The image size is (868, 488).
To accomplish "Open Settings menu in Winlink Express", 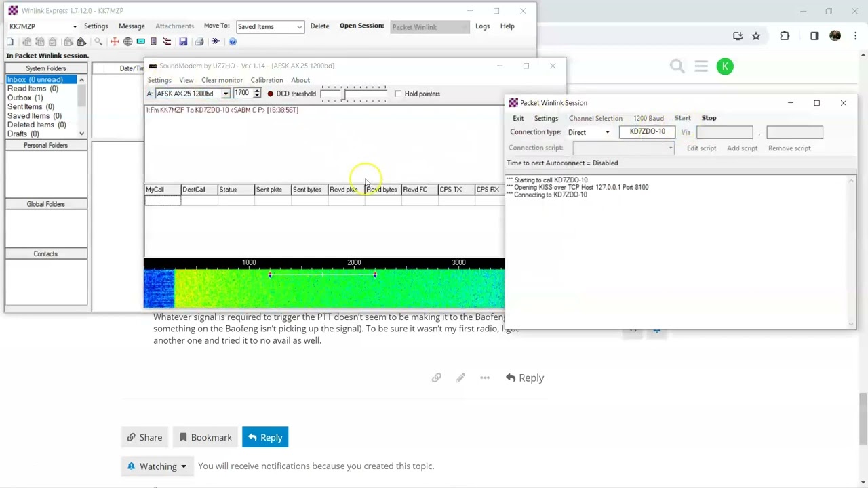I will [96, 26].
